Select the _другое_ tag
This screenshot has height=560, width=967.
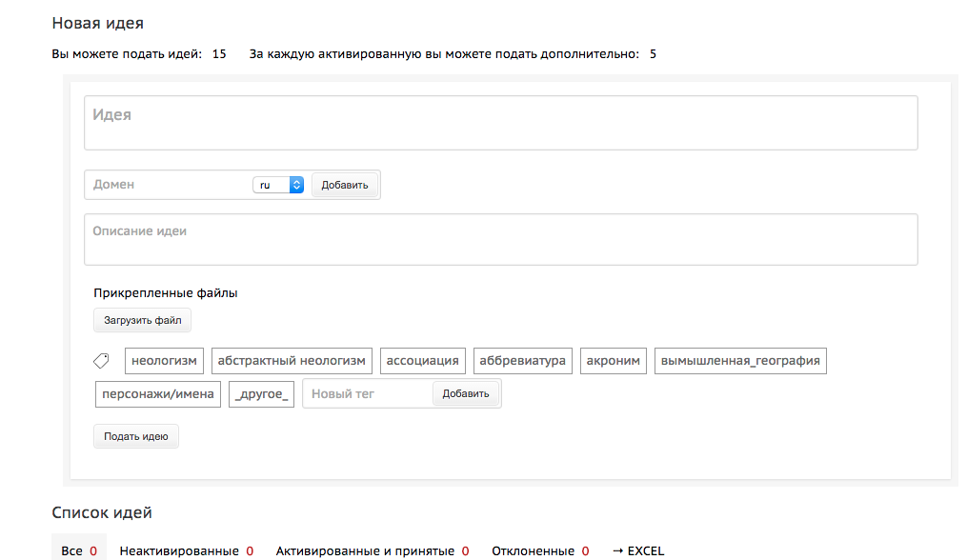tap(261, 394)
